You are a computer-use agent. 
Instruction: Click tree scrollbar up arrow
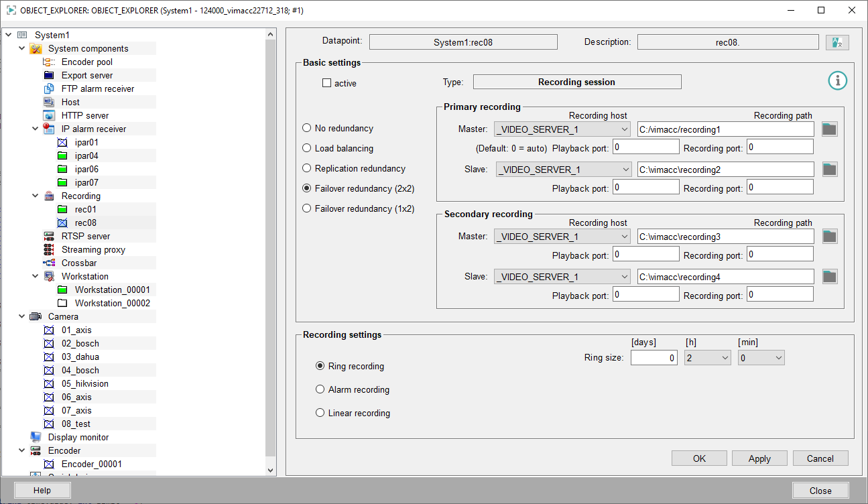click(271, 34)
